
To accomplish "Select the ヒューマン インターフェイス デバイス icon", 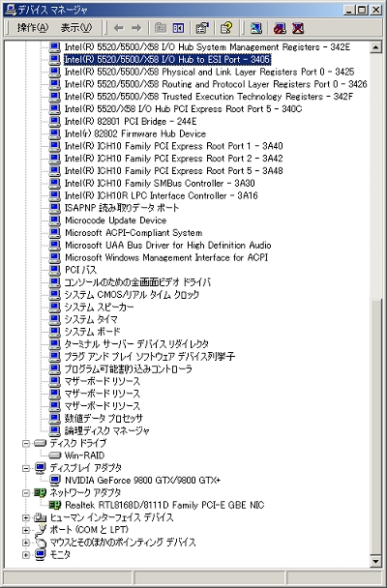I will click(40, 517).
